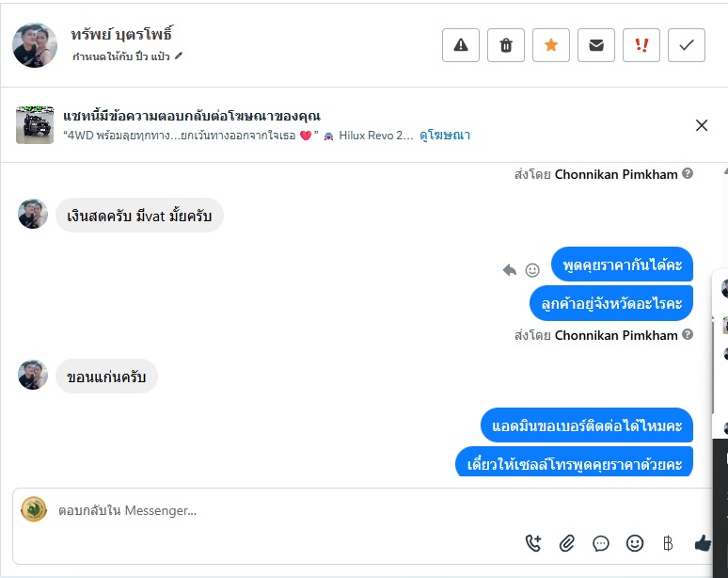Reply to the พูดคุยราคากันได้คะ message
This screenshot has height=578, width=728.
[x=510, y=270]
